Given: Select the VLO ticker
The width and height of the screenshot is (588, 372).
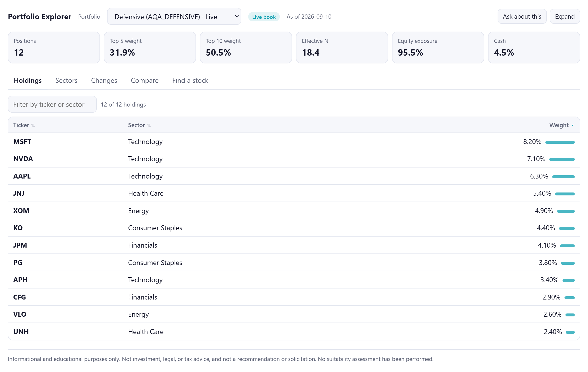Looking at the screenshot, I should pos(20,314).
